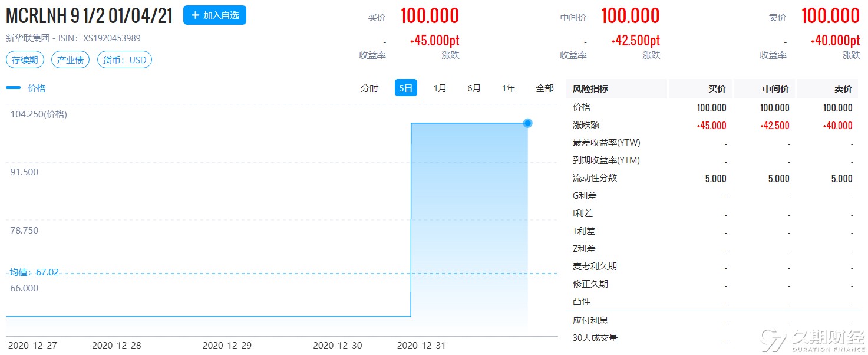Click the 价格 row in risk table
Viewport: 868px width, 355px height.
[712, 107]
